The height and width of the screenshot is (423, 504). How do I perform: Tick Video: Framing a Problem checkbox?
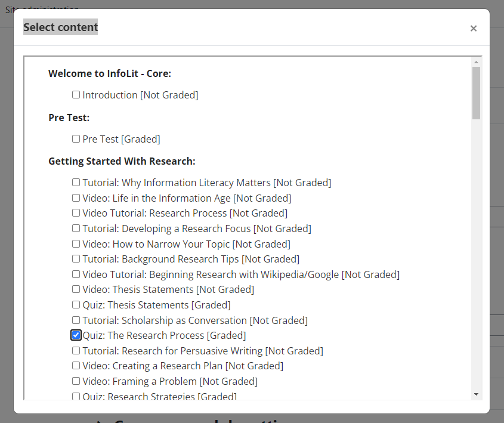[x=76, y=381]
